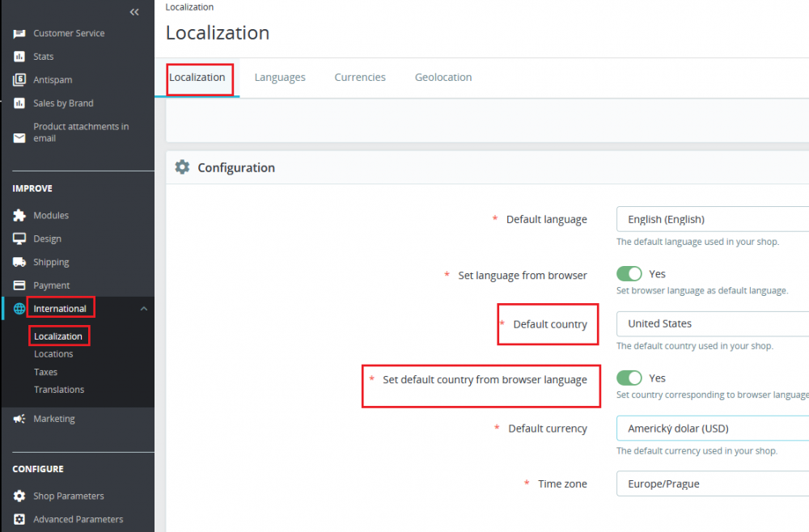
Task: Click the Shop Parameters gear icon
Action: tap(19, 496)
